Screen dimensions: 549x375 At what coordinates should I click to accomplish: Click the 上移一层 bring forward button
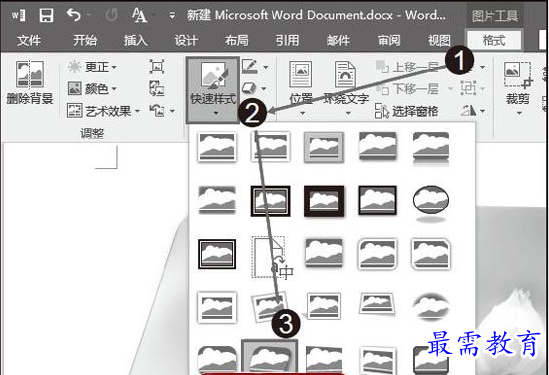pos(408,67)
